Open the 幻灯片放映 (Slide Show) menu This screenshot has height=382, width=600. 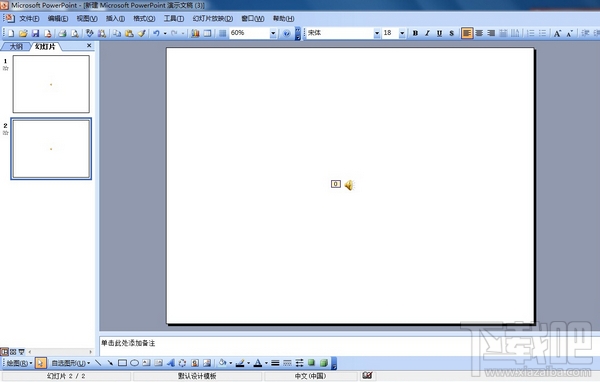pyautogui.click(x=213, y=18)
